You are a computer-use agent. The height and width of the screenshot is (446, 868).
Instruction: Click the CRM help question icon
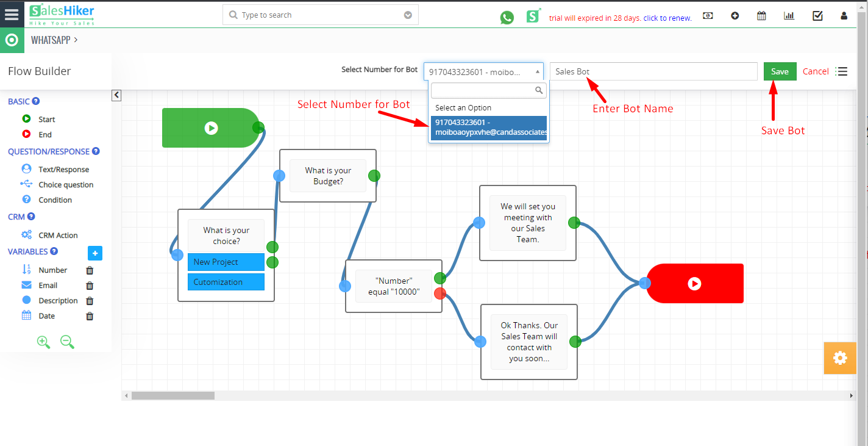[x=31, y=217]
